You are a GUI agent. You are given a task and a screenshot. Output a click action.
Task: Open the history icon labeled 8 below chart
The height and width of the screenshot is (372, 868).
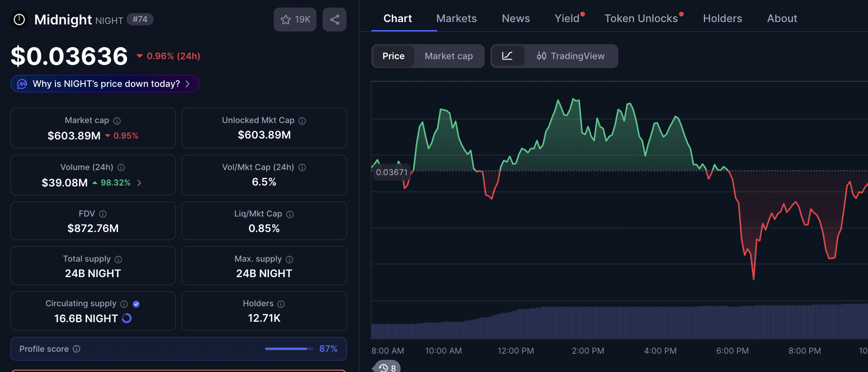click(x=387, y=367)
